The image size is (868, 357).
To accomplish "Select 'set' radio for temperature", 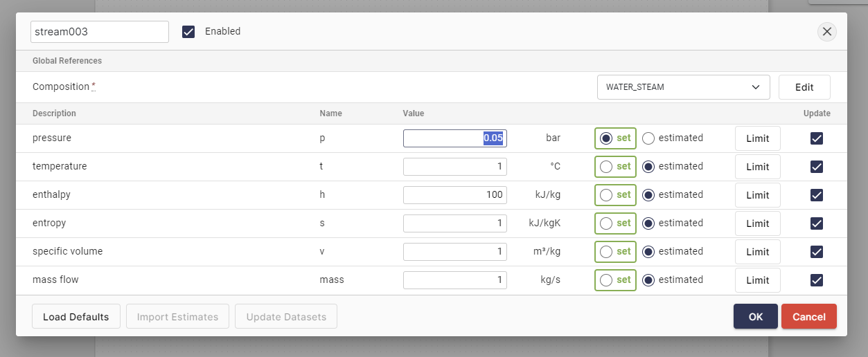I will coord(606,167).
